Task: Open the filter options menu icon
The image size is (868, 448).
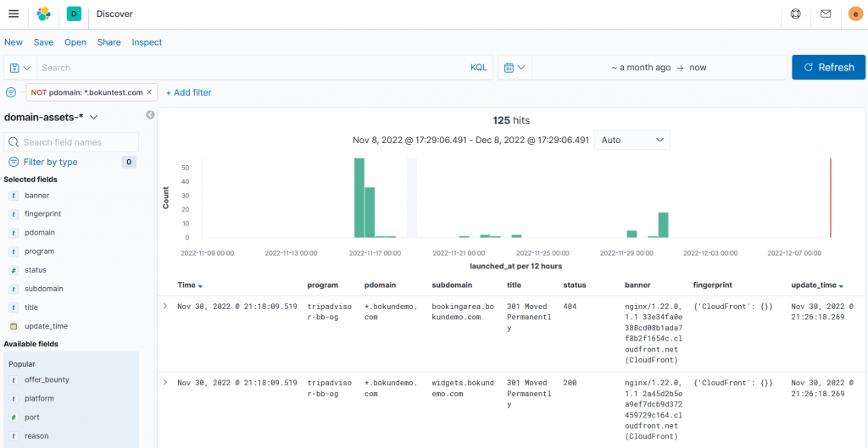Action: pyautogui.click(x=11, y=92)
